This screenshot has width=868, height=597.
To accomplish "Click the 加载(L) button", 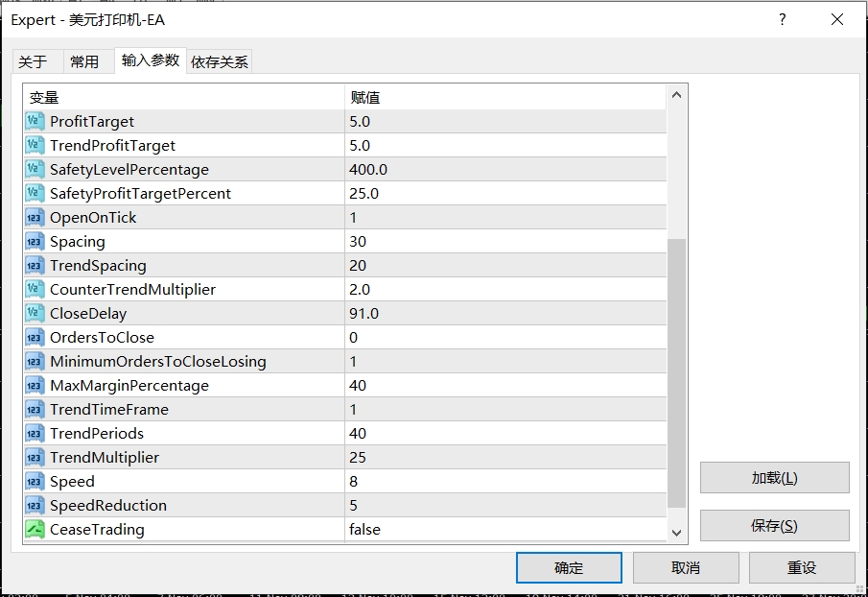I will point(774,478).
